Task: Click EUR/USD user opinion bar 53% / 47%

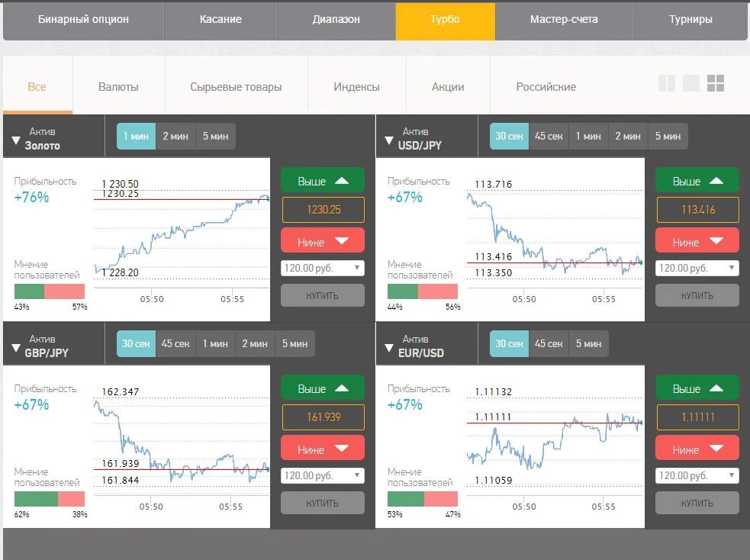Action: [423, 499]
